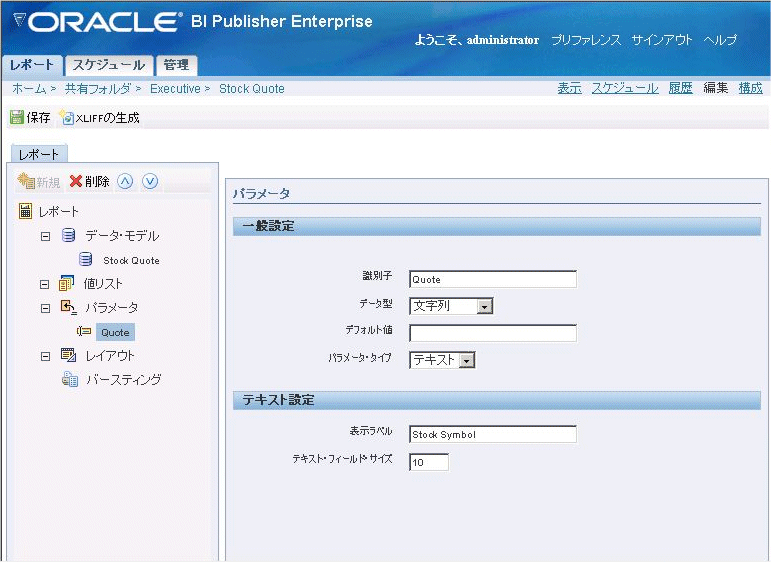Select the Quote tree item
The height and width of the screenshot is (562, 771).
pyautogui.click(x=116, y=332)
